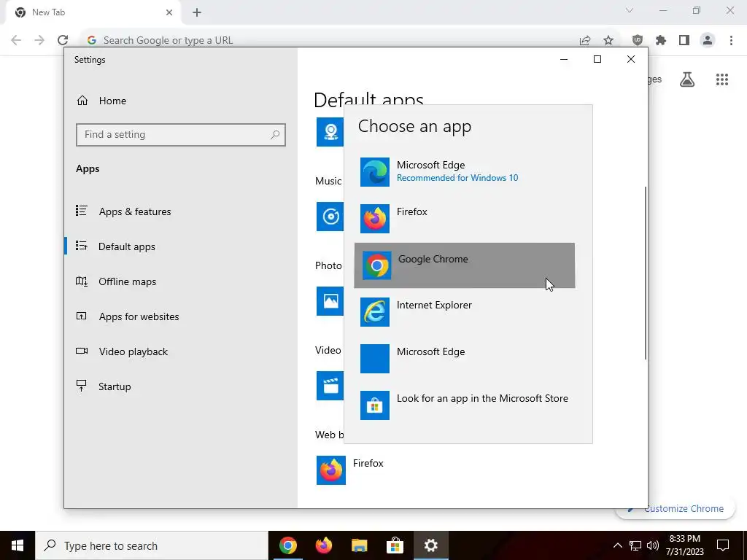Open volume tray icon
Image resolution: width=747 pixels, height=560 pixels.
(653, 545)
